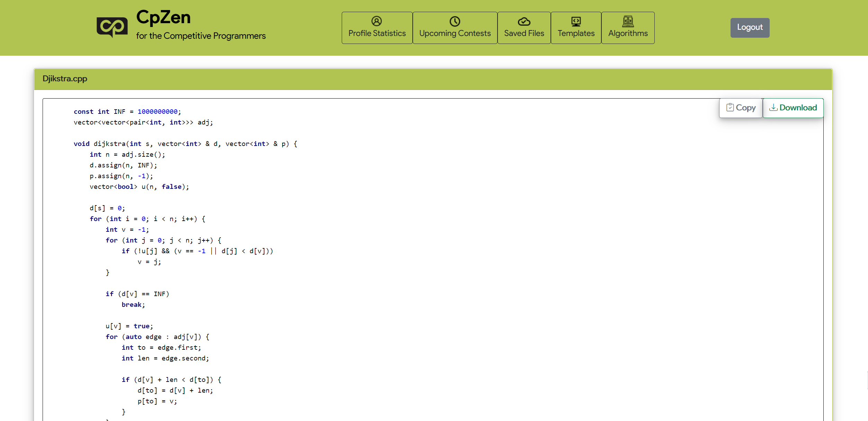This screenshot has width=868, height=421.
Task: Click the Djikstra.cpp file name header
Action: 65,79
